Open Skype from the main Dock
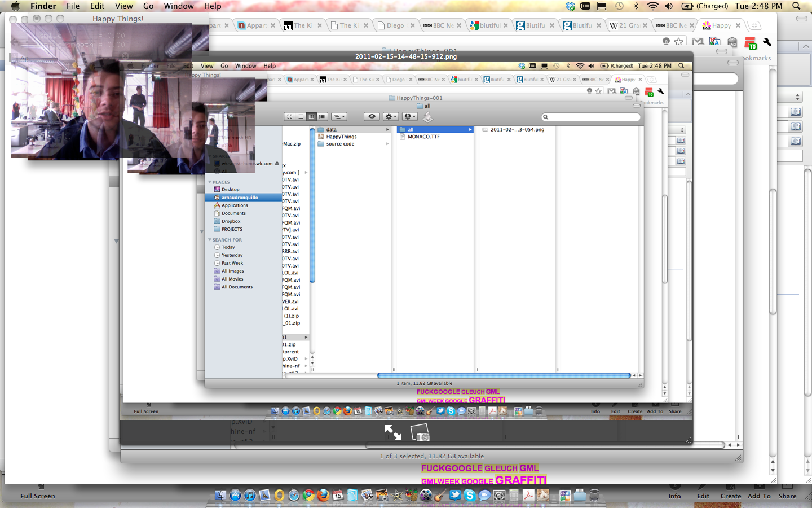This screenshot has height=508, width=812. [470, 495]
